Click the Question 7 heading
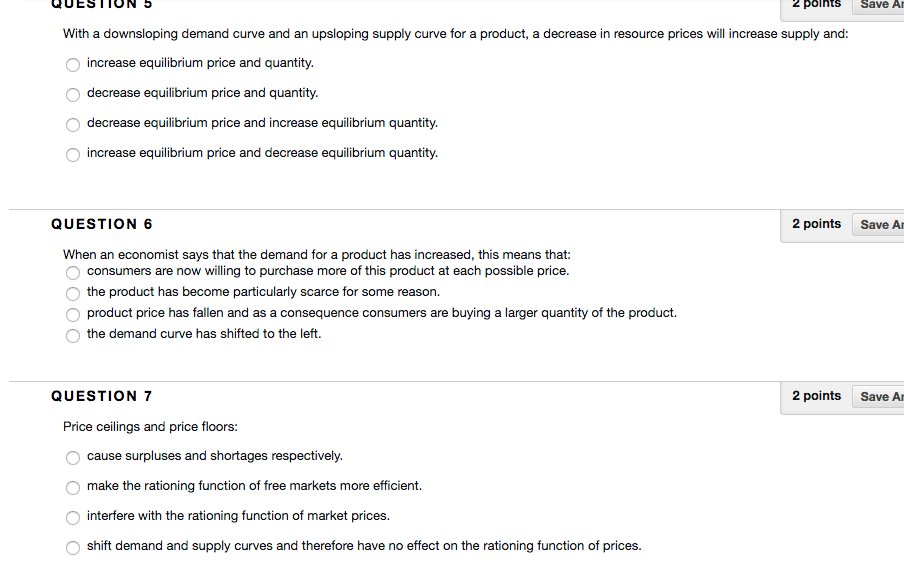 [x=102, y=396]
